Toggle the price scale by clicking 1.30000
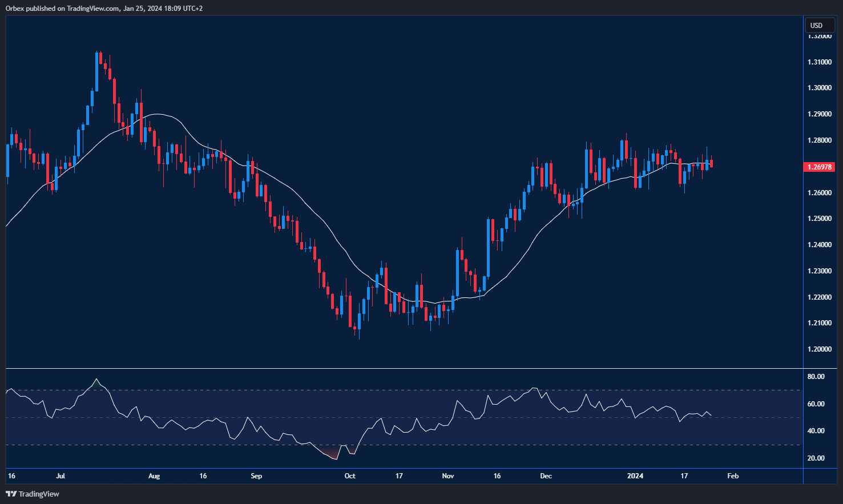Viewport: 843px width, 504px height. tap(820, 87)
